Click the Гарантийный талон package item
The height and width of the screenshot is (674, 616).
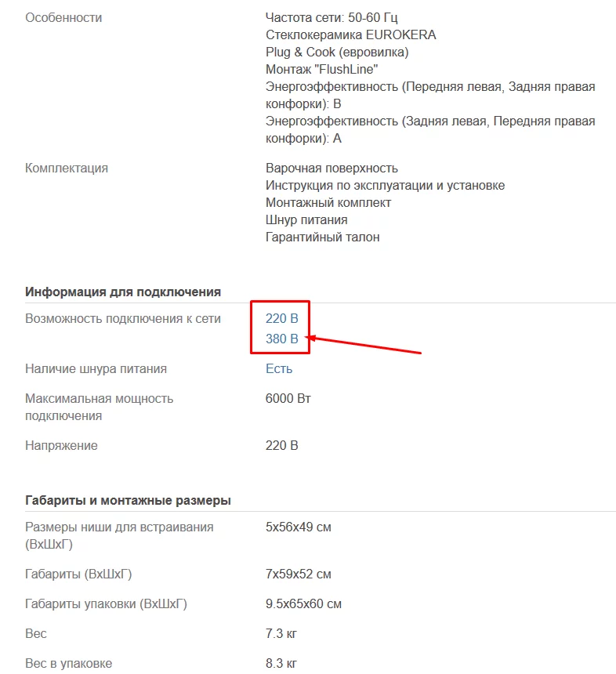(322, 237)
